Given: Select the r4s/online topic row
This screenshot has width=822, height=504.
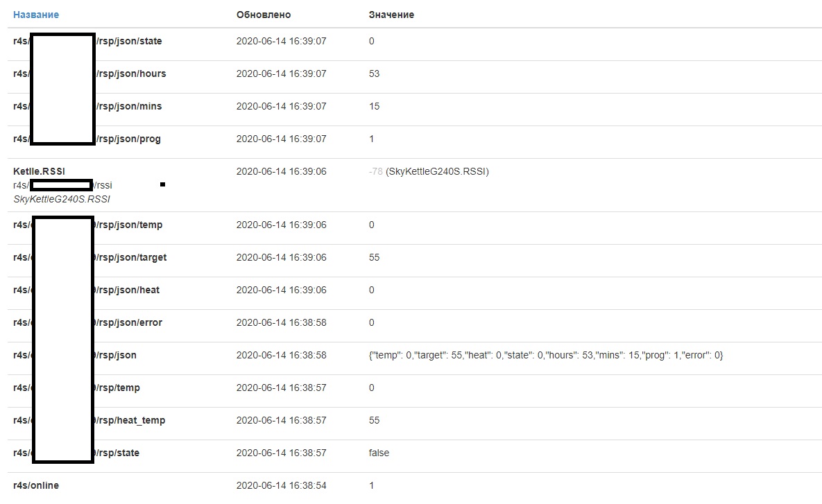Looking at the screenshot, I should [35, 485].
